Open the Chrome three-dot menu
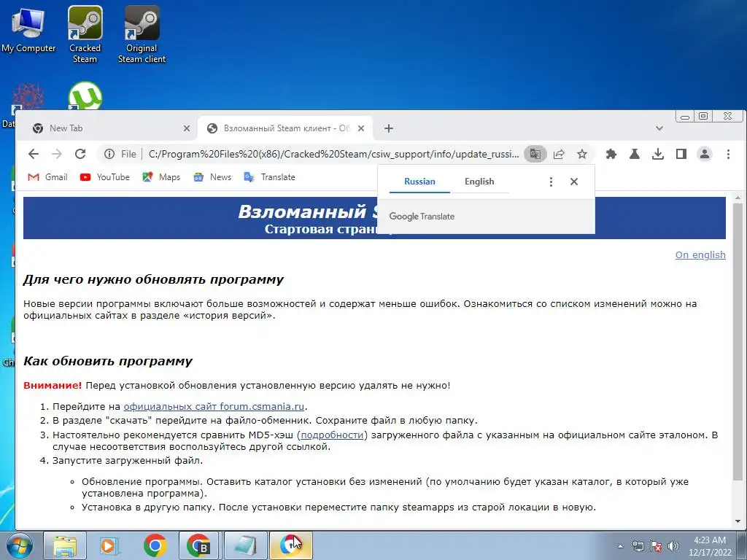 [728, 154]
